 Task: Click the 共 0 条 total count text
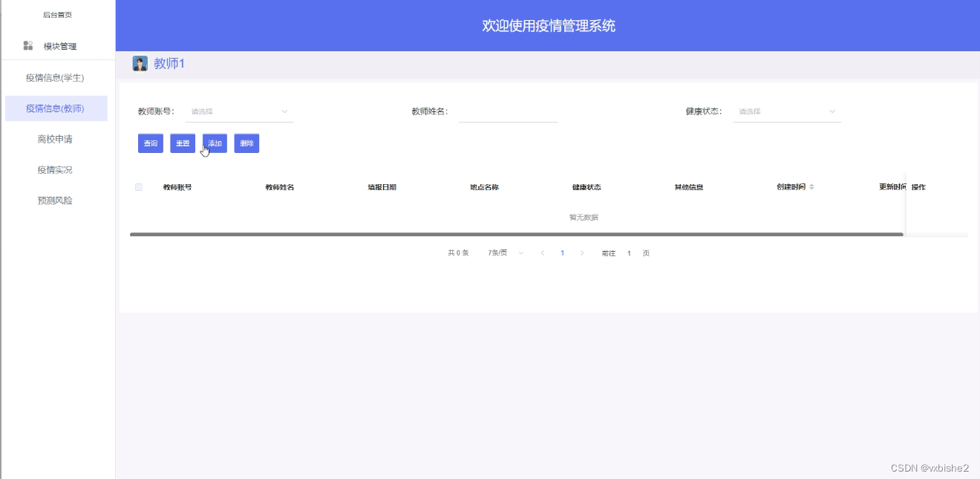pos(458,253)
